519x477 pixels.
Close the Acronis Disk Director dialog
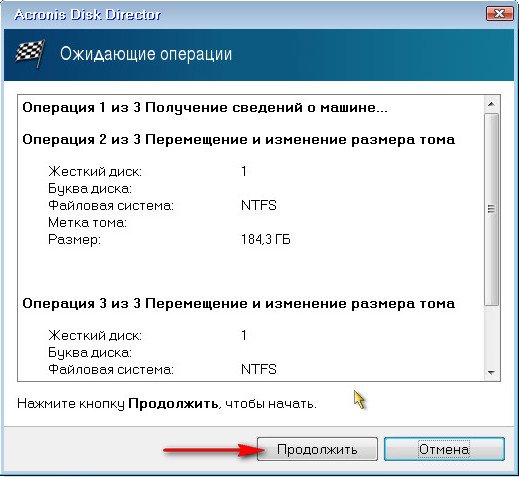coord(499,14)
